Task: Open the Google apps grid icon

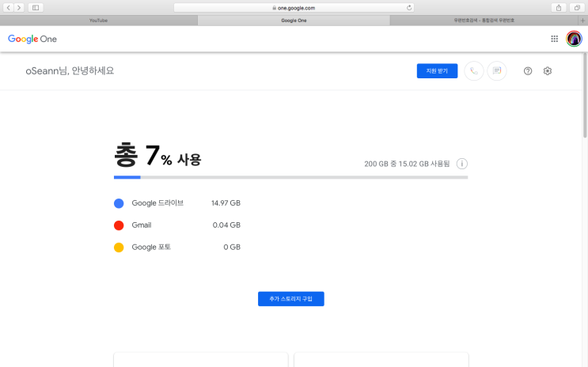Action: 554,39
